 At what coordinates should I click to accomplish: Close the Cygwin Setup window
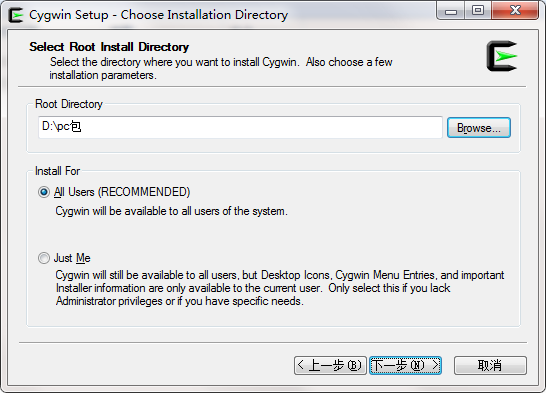[x=515, y=11]
